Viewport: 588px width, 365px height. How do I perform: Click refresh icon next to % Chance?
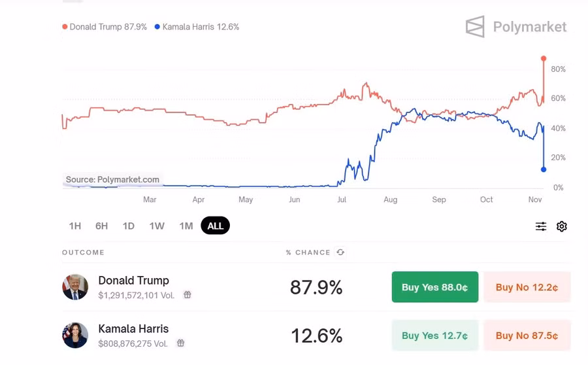coord(340,252)
